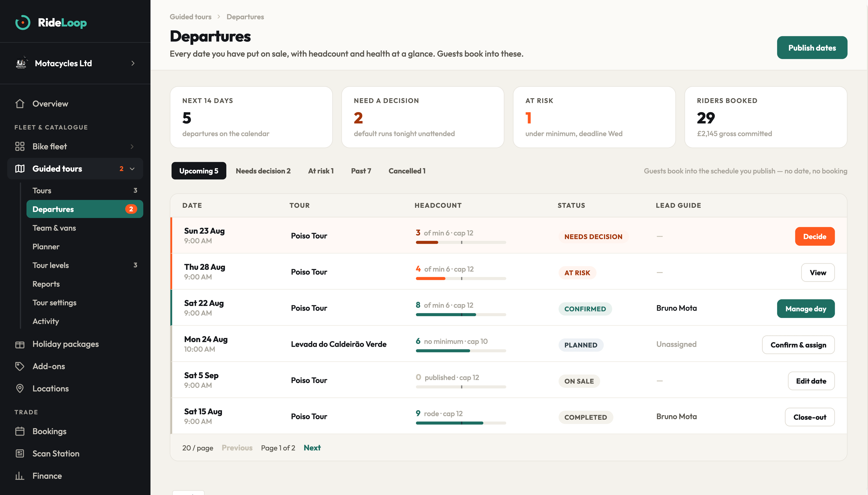Image resolution: width=868 pixels, height=495 pixels.
Task: Collapse the Guided tours section chevron
Action: (x=132, y=169)
